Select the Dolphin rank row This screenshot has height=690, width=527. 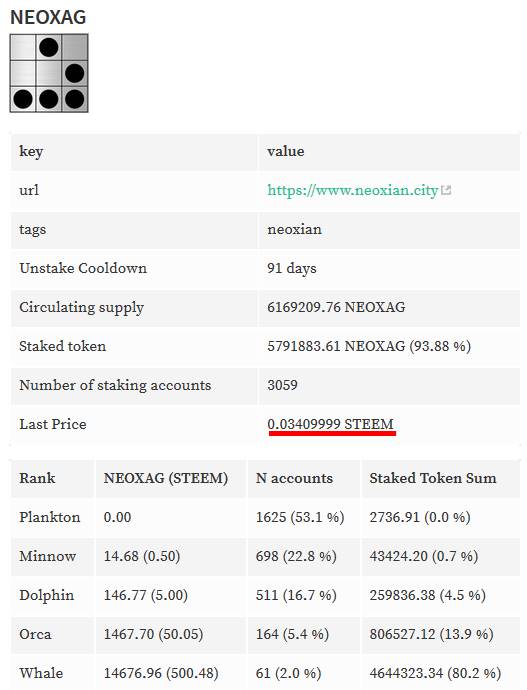point(265,595)
